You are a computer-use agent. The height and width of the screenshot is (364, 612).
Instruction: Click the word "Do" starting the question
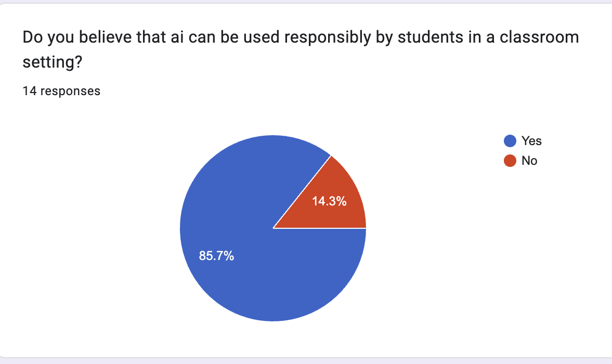coord(31,38)
